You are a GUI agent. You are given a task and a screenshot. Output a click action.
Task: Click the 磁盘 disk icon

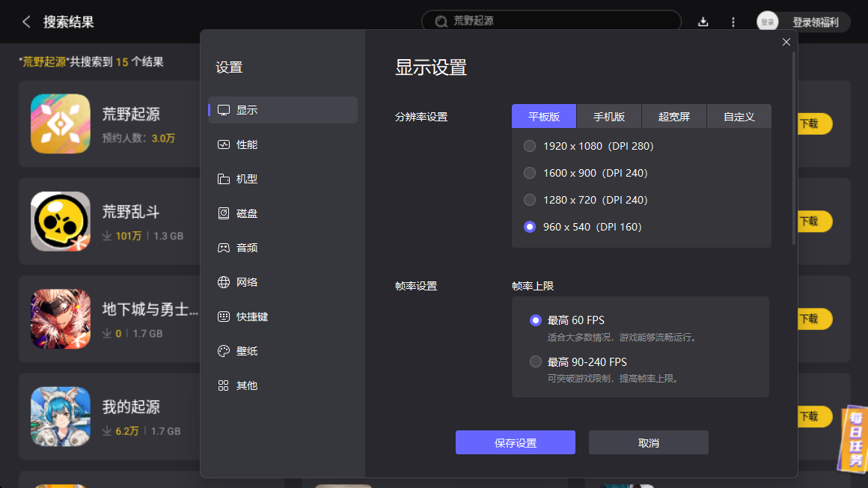224,213
